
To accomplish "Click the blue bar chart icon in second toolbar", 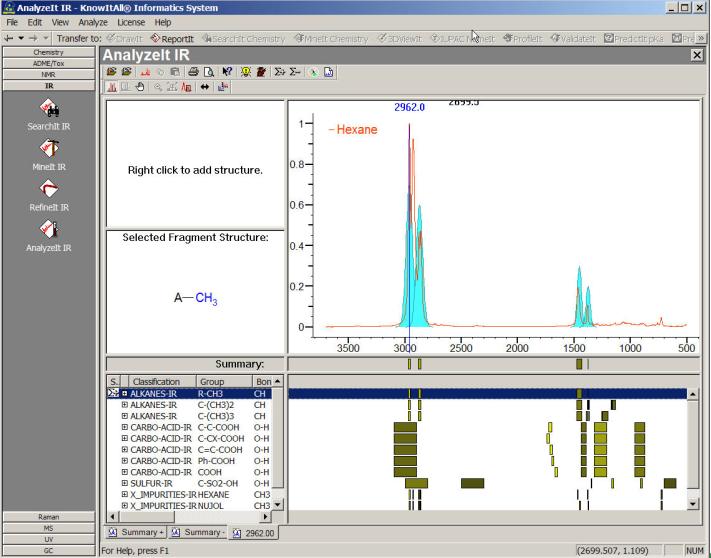I will tap(223, 87).
